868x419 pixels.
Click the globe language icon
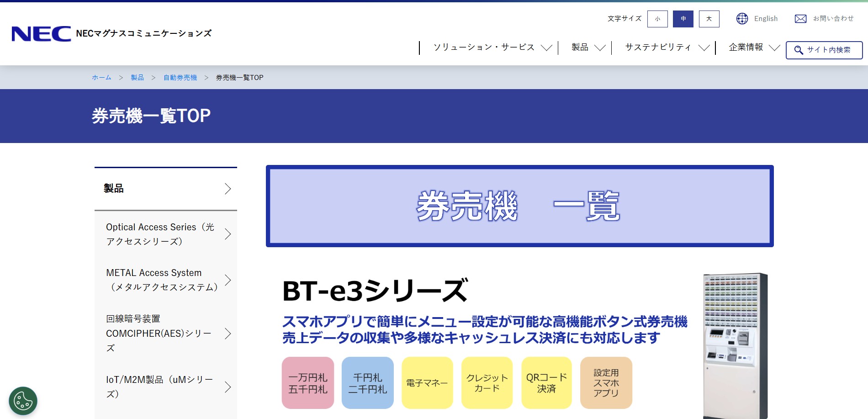(742, 19)
